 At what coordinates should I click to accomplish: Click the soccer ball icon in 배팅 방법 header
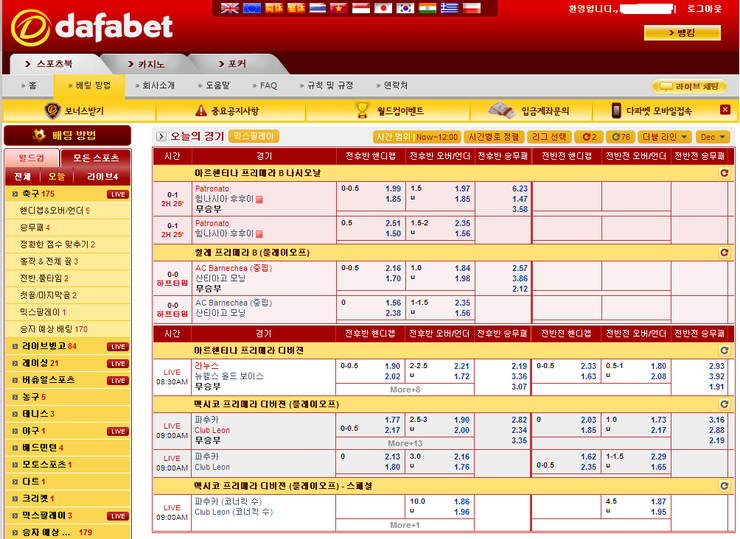click(x=39, y=135)
